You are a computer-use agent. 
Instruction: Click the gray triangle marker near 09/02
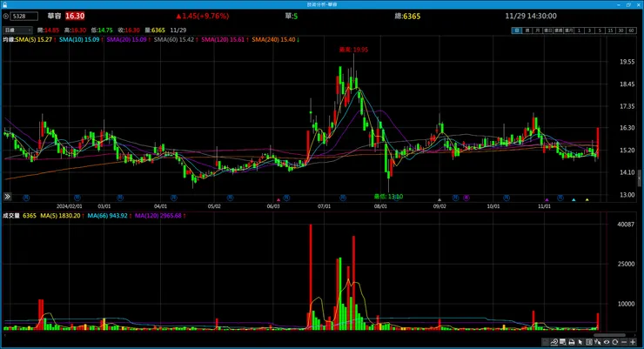(439, 200)
